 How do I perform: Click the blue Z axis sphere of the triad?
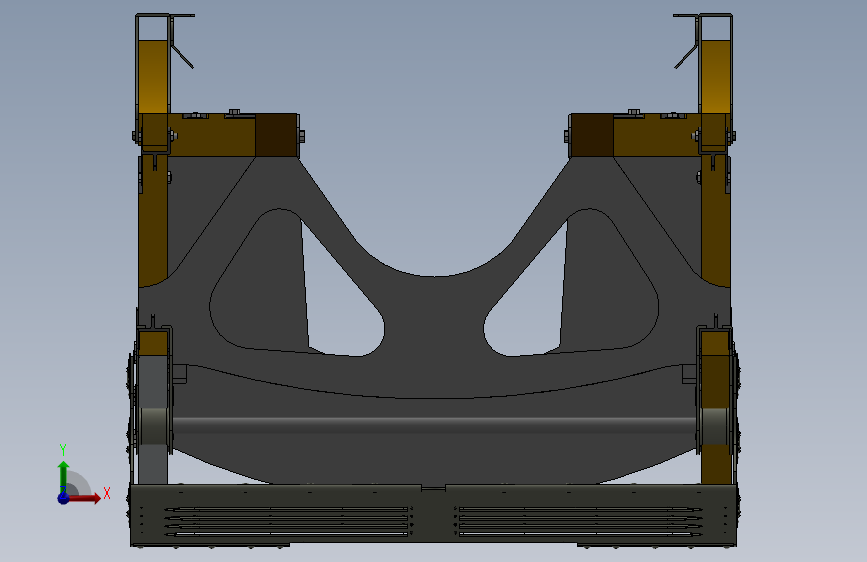pos(64,498)
